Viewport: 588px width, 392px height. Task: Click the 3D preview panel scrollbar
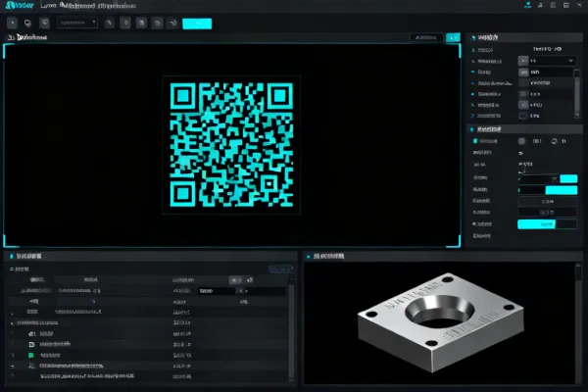pyautogui.click(x=578, y=323)
